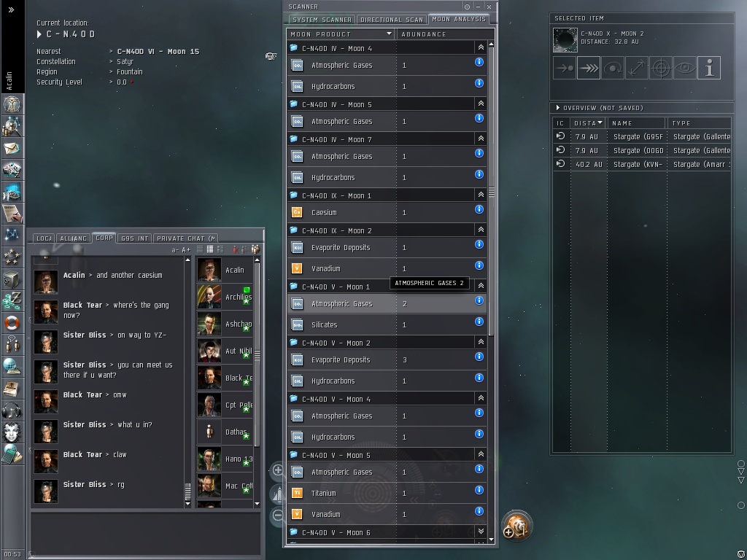Click the Satyr constellation link

pos(125,62)
